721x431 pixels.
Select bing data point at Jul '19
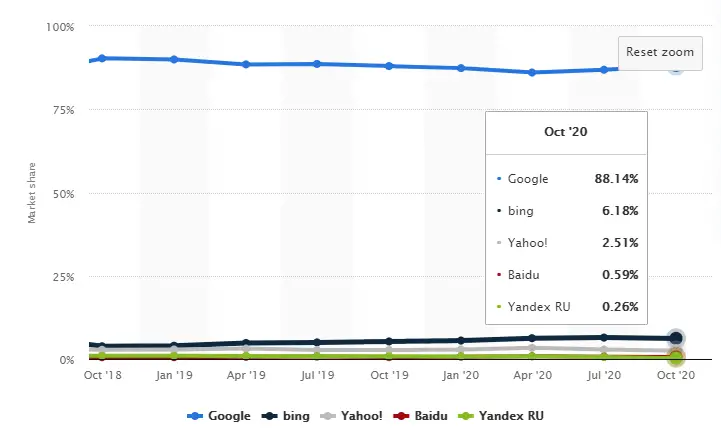click(317, 342)
